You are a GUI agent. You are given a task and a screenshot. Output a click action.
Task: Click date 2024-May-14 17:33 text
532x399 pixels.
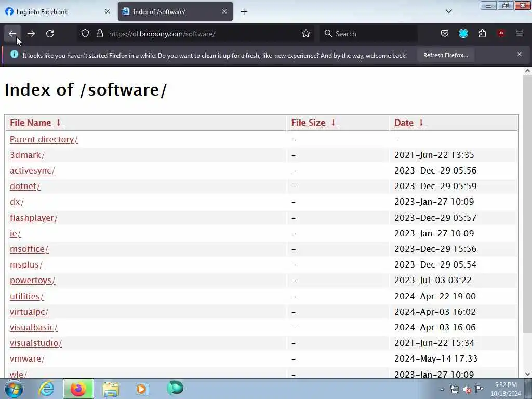436,358
